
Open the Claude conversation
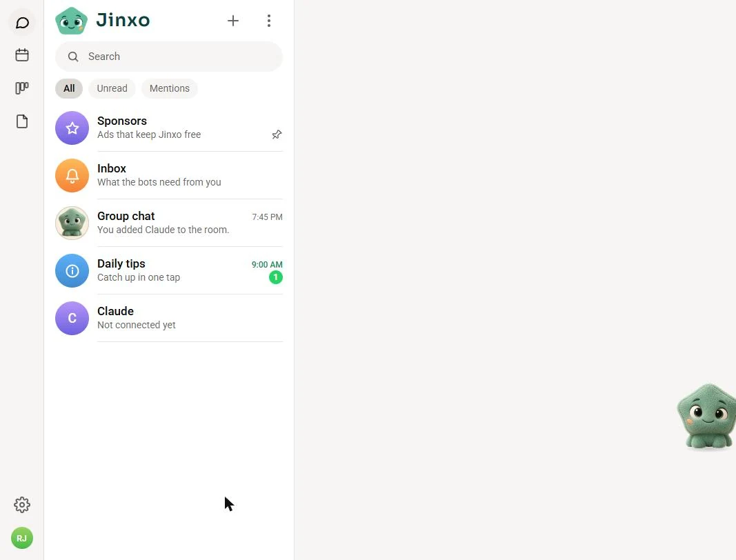click(169, 318)
